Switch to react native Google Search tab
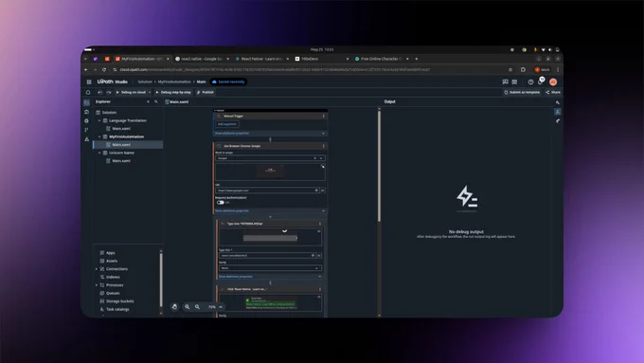This screenshot has width=644, height=363. [x=201, y=59]
